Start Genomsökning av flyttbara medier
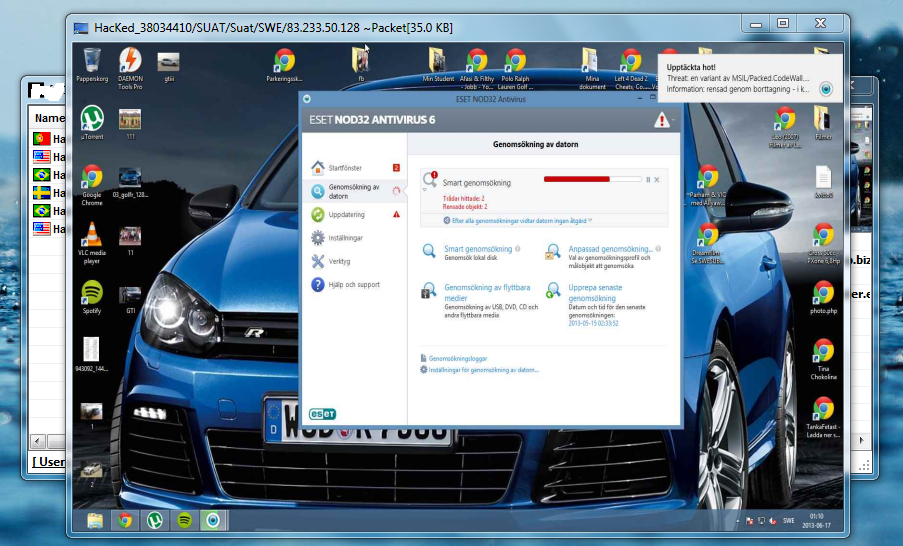The width and height of the screenshot is (903, 546). pyautogui.click(x=487, y=293)
